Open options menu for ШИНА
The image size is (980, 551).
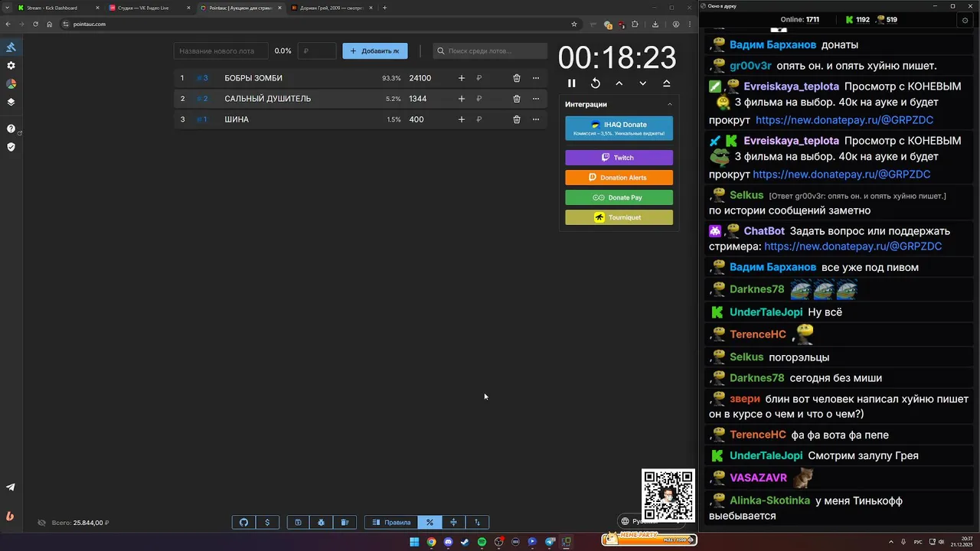click(x=536, y=119)
